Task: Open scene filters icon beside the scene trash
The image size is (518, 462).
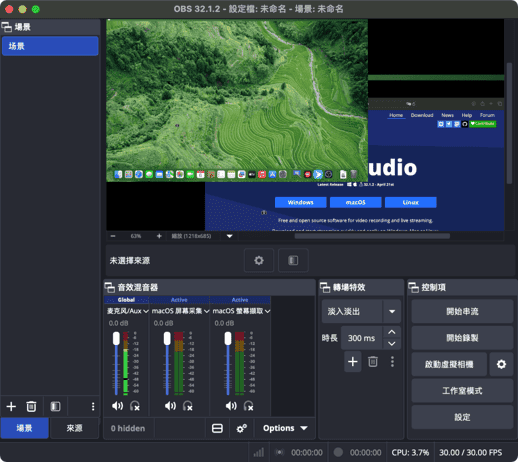Action: pos(55,406)
